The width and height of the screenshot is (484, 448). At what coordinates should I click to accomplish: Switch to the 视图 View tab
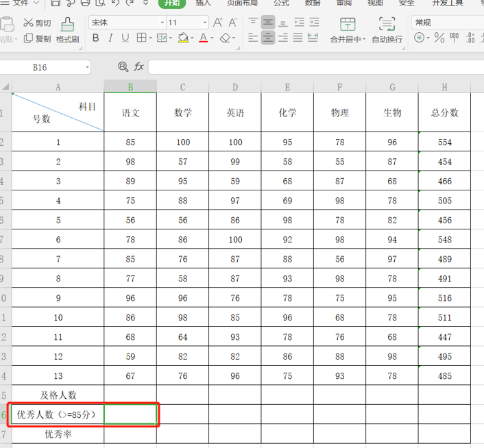pyautogui.click(x=375, y=3)
